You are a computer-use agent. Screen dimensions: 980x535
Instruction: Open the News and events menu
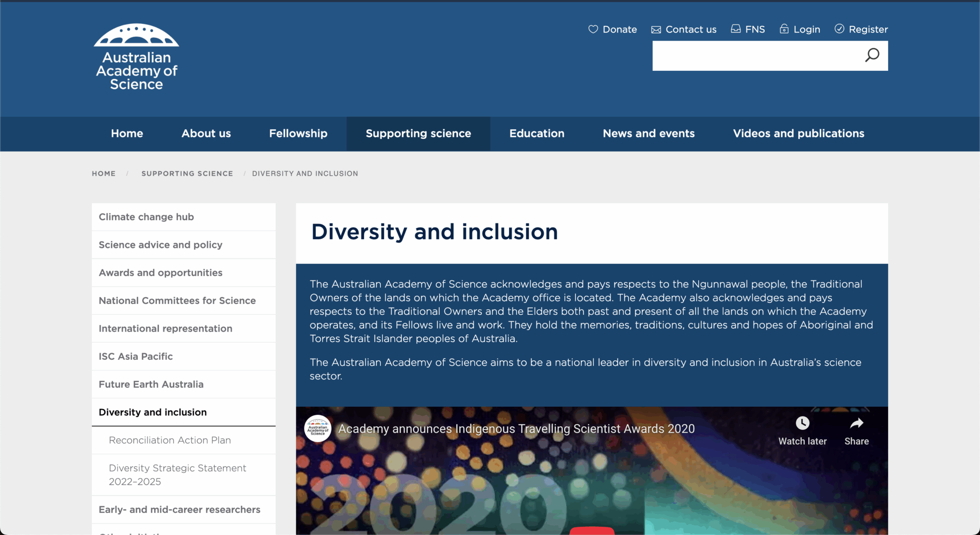coord(648,134)
